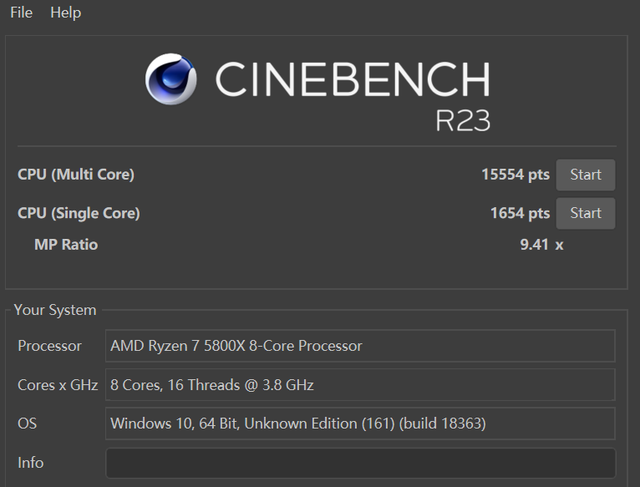
Task: Click the Processor row label
Action: click(x=50, y=346)
